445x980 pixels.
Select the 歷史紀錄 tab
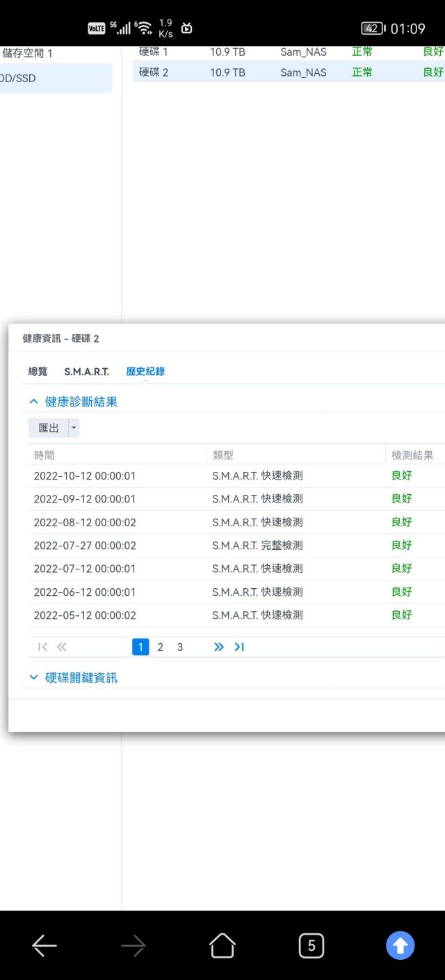pyautogui.click(x=145, y=372)
